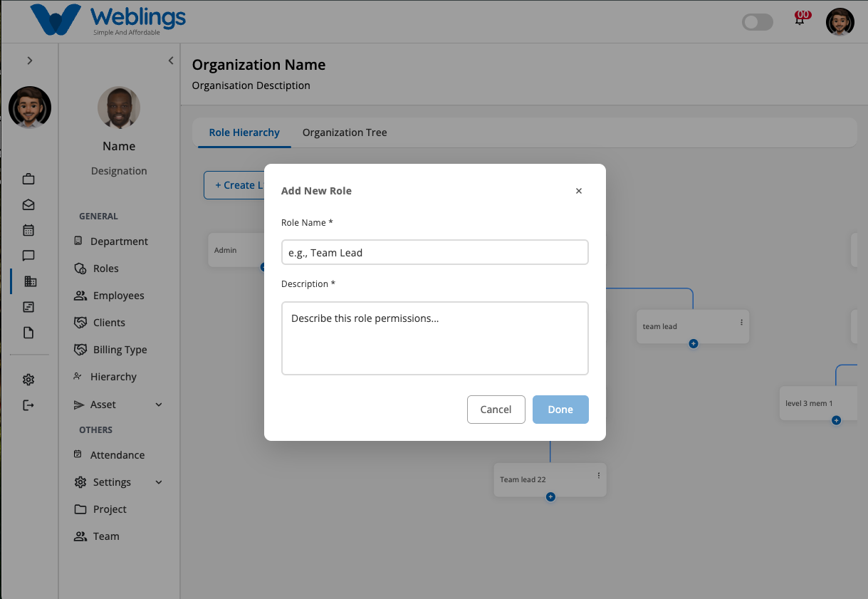Open Department in the General menu

point(112,241)
